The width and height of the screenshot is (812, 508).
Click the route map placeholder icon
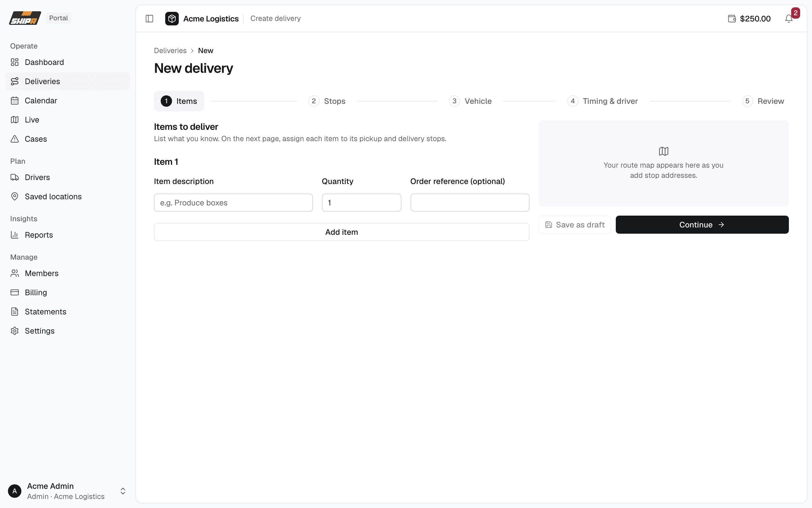tap(663, 151)
